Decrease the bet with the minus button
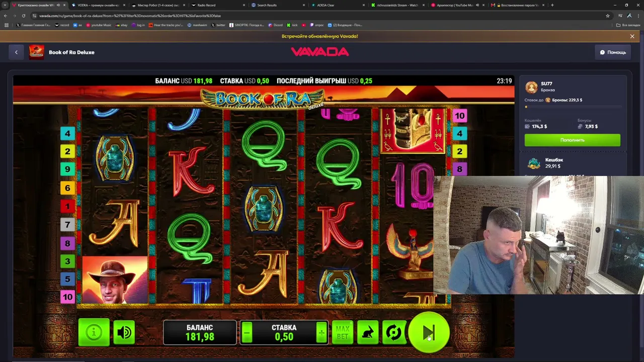The width and height of the screenshot is (644, 362). [247, 333]
